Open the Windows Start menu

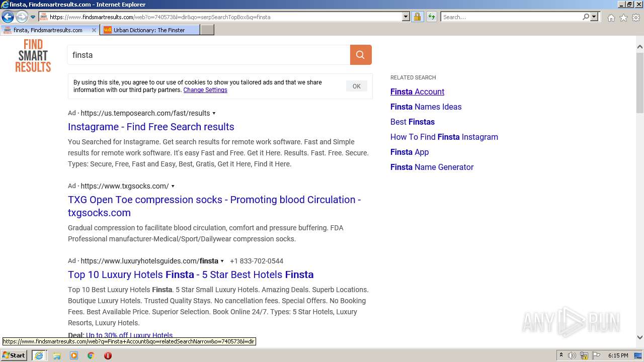[14, 355]
